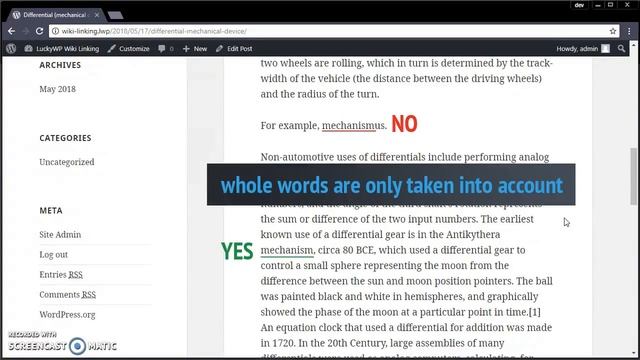
Task: Click the Log out link
Action: tap(53, 255)
